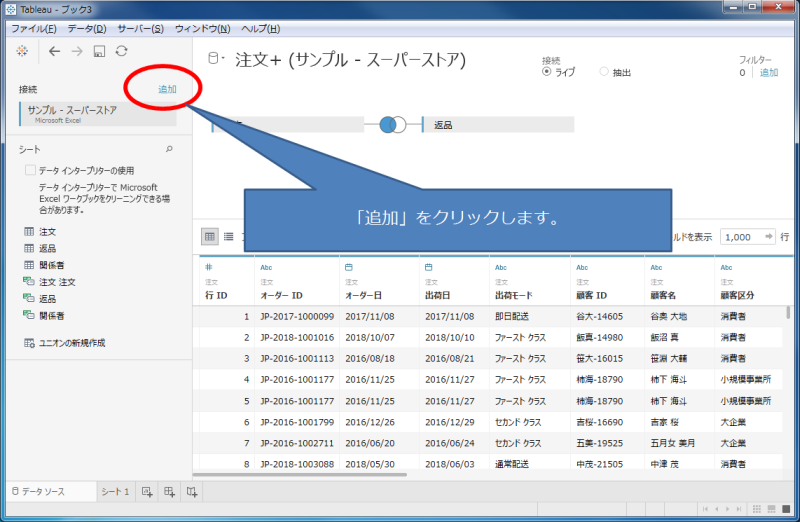Open the ウィンドウ(N) menu

tap(203, 29)
